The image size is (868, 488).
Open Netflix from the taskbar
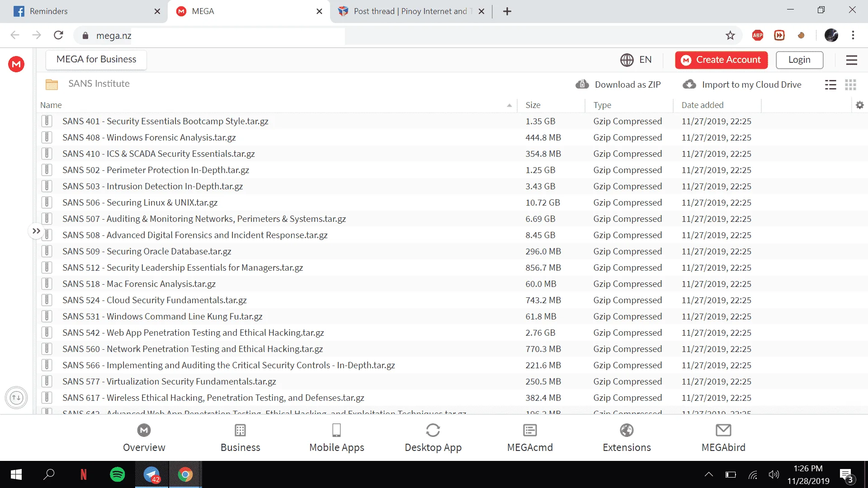84,474
